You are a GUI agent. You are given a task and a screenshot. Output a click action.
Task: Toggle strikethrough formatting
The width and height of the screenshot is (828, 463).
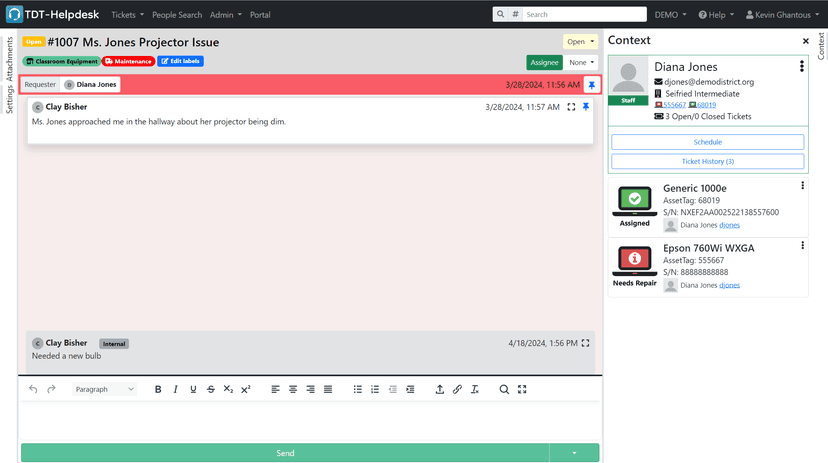tap(211, 389)
